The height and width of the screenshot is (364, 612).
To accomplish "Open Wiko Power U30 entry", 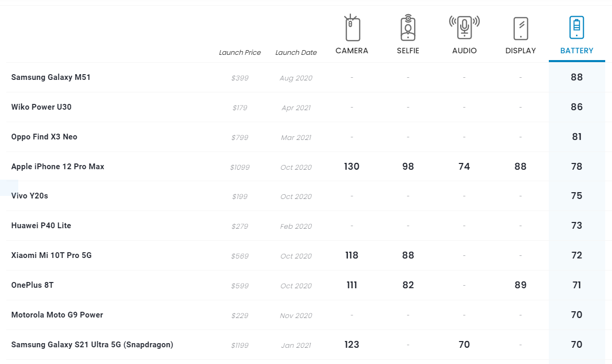I will point(41,107).
